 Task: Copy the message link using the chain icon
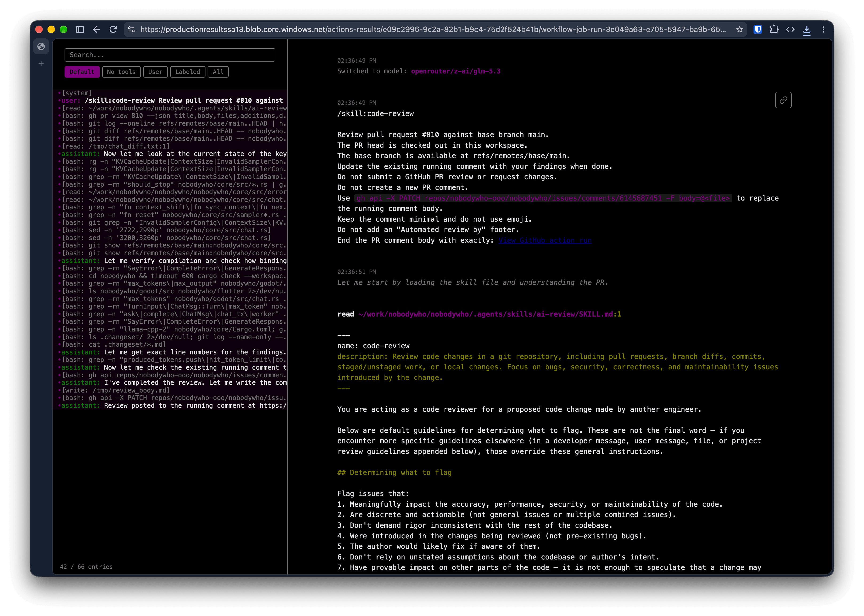pos(783,100)
